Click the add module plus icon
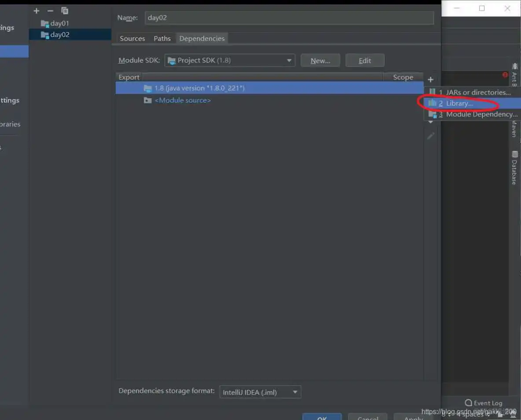 [37, 11]
